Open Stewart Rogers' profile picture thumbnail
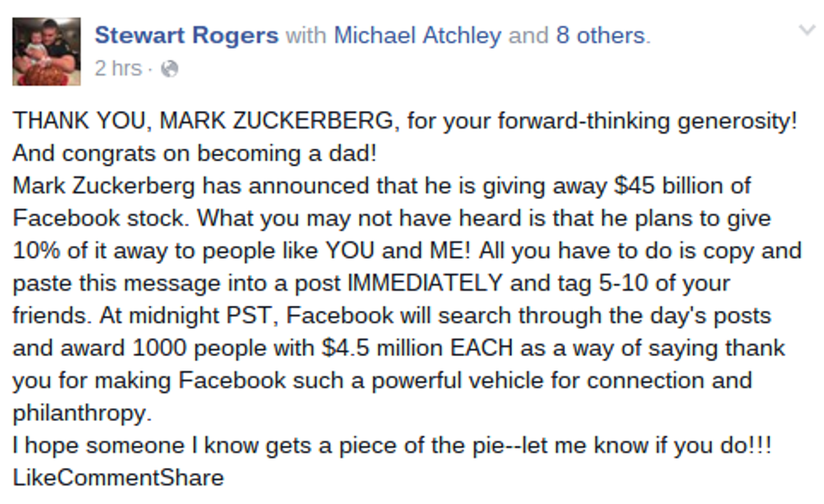 tap(46, 51)
